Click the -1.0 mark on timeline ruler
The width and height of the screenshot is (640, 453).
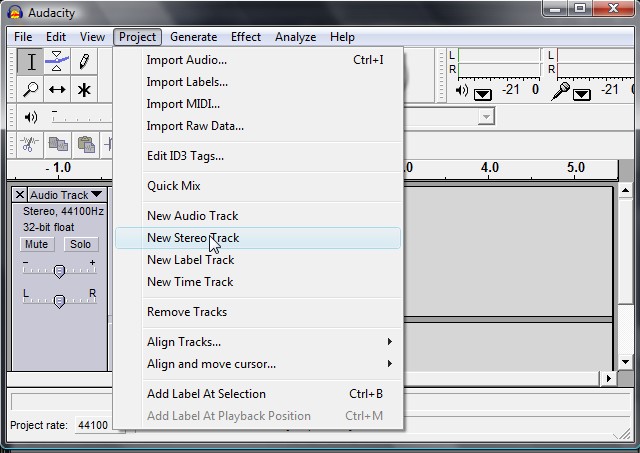[58, 168]
